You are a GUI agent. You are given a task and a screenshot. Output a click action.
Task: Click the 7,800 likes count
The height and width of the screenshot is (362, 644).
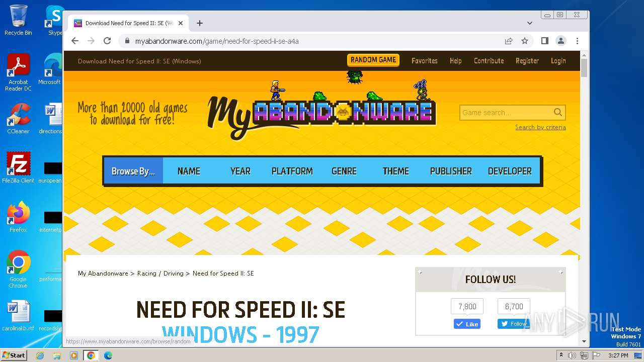tap(467, 306)
